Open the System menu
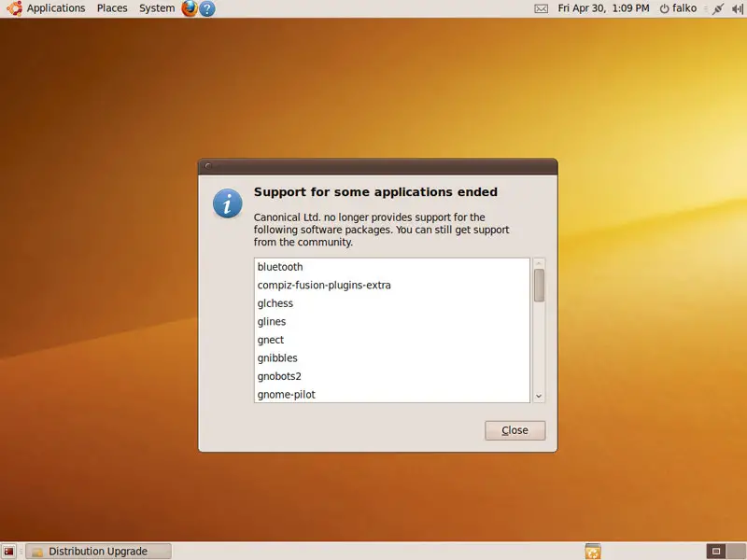This screenshot has width=747, height=560. pyautogui.click(x=157, y=8)
